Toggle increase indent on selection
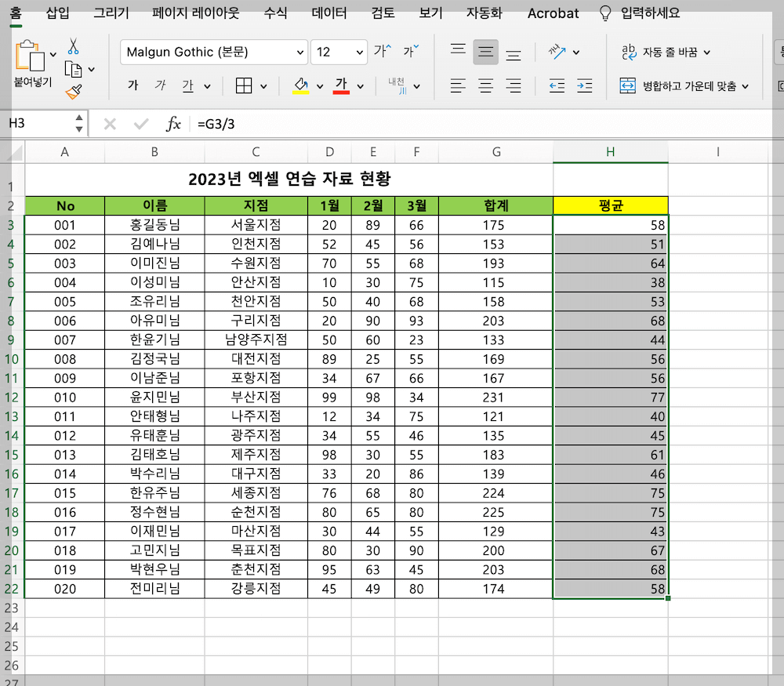Screen dimensions: 784x686 tap(583, 85)
